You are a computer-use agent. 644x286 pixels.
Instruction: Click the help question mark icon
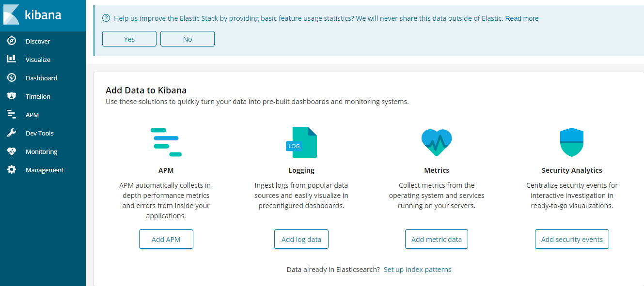[x=106, y=18]
